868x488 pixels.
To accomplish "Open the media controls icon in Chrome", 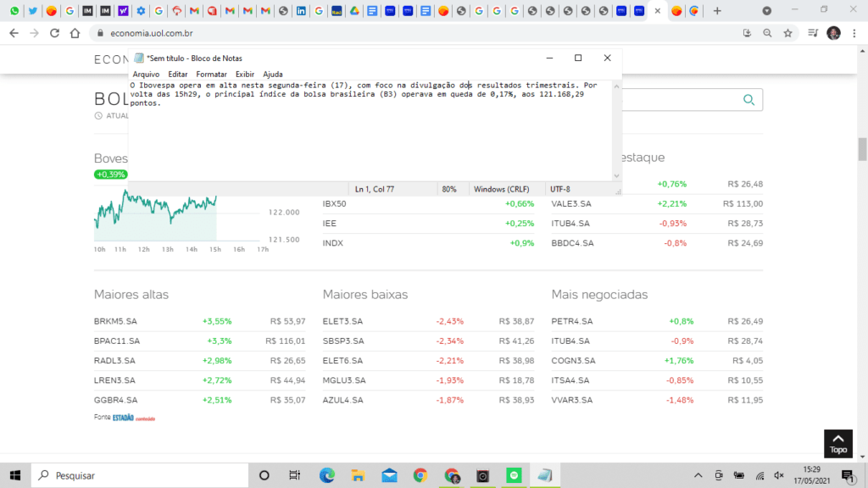I will pyautogui.click(x=813, y=33).
